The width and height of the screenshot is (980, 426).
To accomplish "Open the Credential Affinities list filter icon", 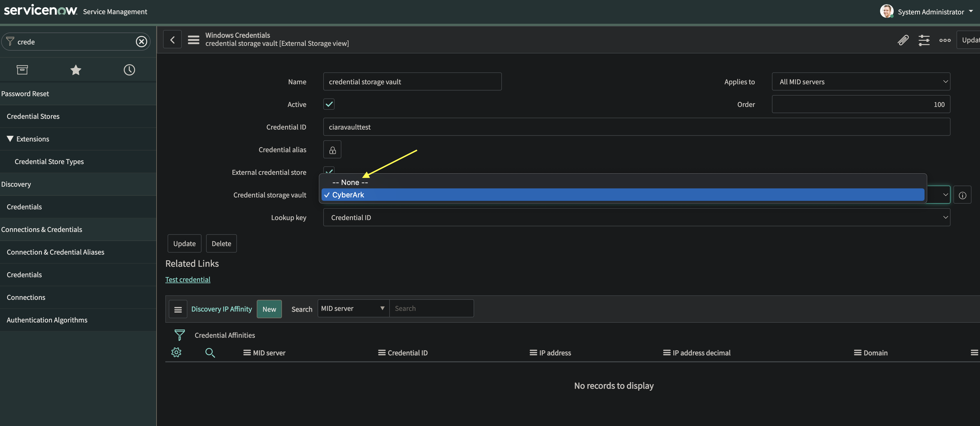I will 179,334.
